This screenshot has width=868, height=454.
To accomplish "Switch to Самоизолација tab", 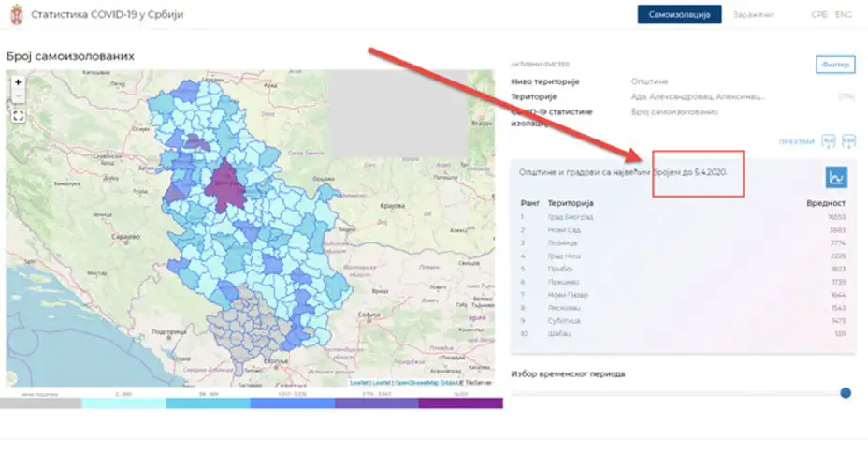I will click(680, 15).
